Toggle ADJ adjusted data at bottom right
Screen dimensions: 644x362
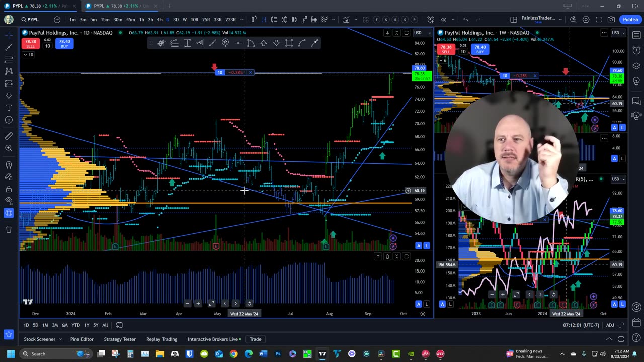pyautogui.click(x=610, y=325)
